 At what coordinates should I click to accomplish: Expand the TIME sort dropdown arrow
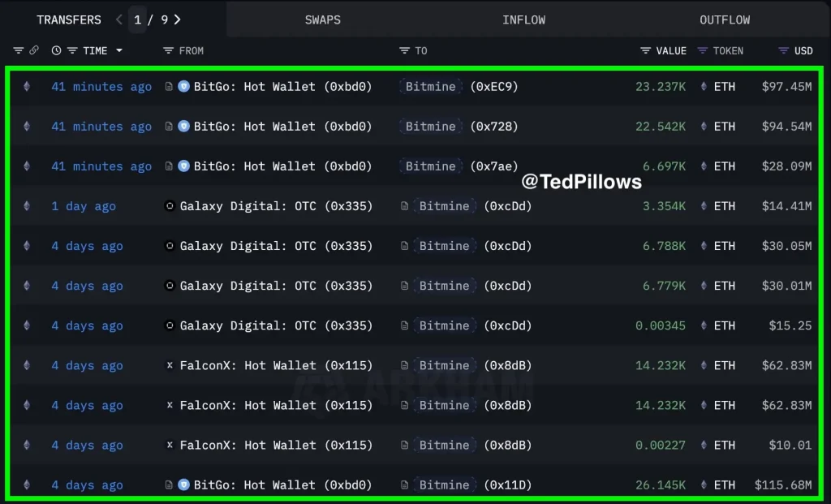coord(119,50)
